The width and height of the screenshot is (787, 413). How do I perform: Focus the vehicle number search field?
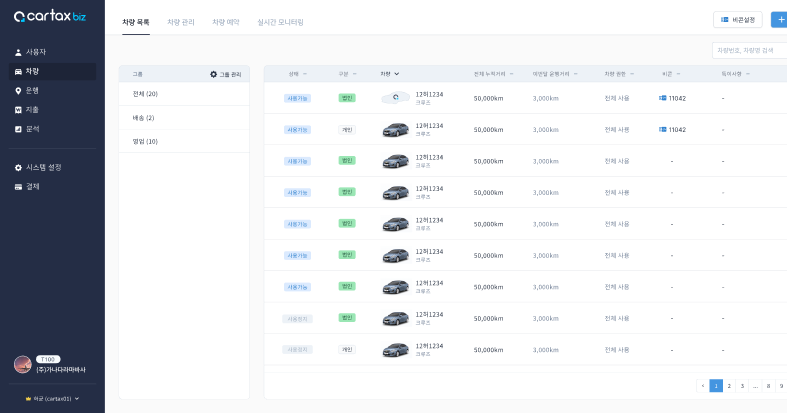pos(749,51)
